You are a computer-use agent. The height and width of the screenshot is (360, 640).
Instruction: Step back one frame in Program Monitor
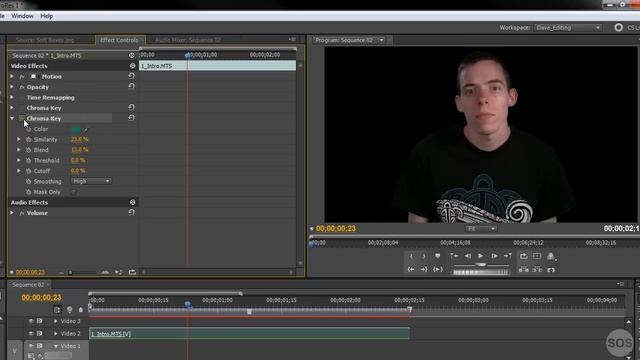tap(468, 256)
